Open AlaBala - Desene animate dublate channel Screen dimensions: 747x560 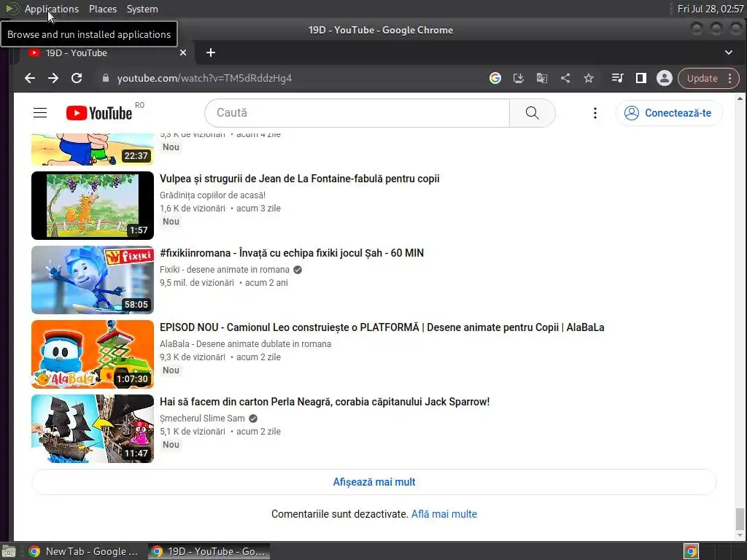coord(245,344)
